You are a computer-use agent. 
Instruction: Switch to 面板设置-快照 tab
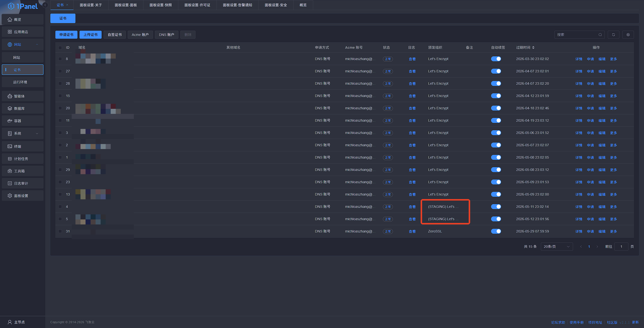(x=160, y=5)
